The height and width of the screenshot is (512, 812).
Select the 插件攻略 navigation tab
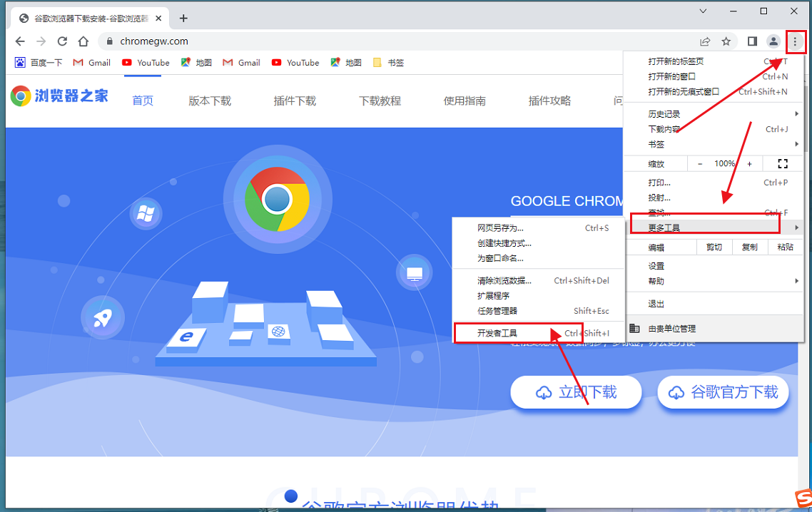click(549, 101)
